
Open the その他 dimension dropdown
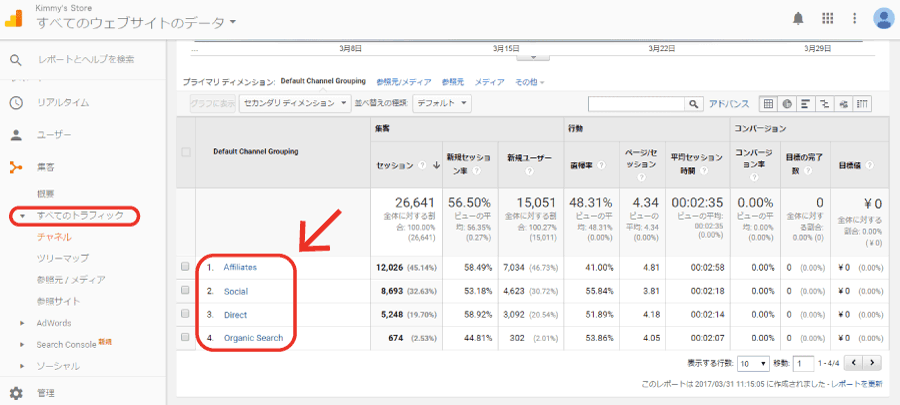tap(529, 82)
